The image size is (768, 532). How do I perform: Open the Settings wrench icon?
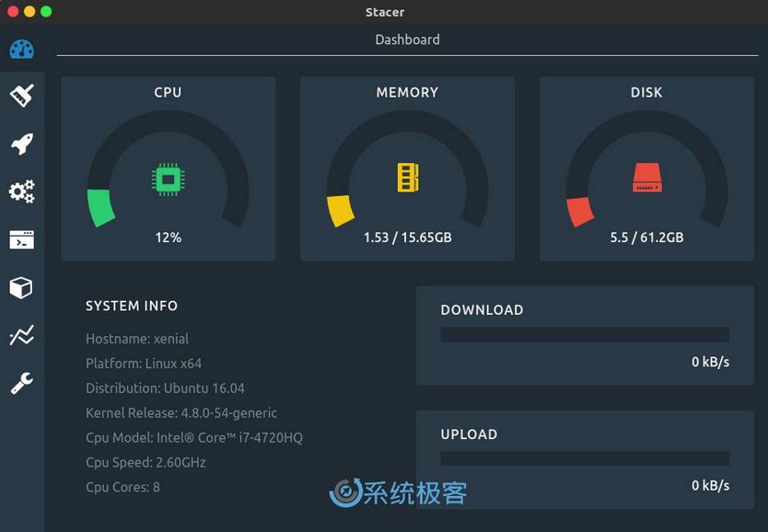pos(21,383)
